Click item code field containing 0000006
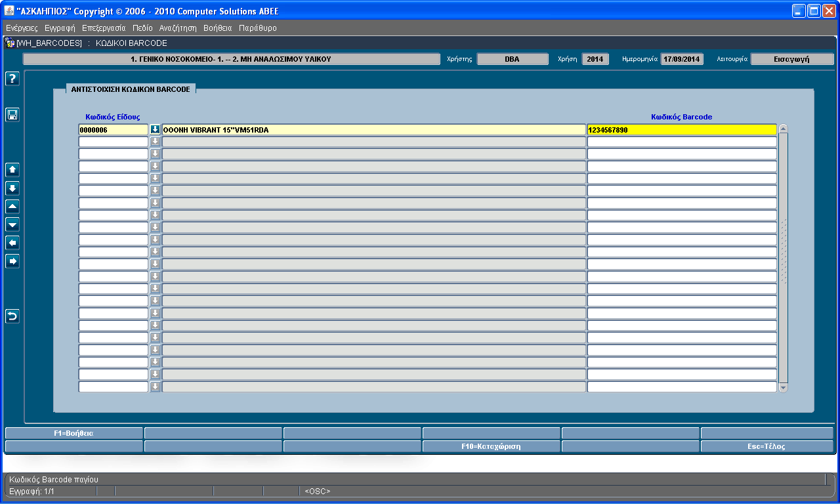The width and height of the screenshot is (840, 504). click(x=114, y=130)
